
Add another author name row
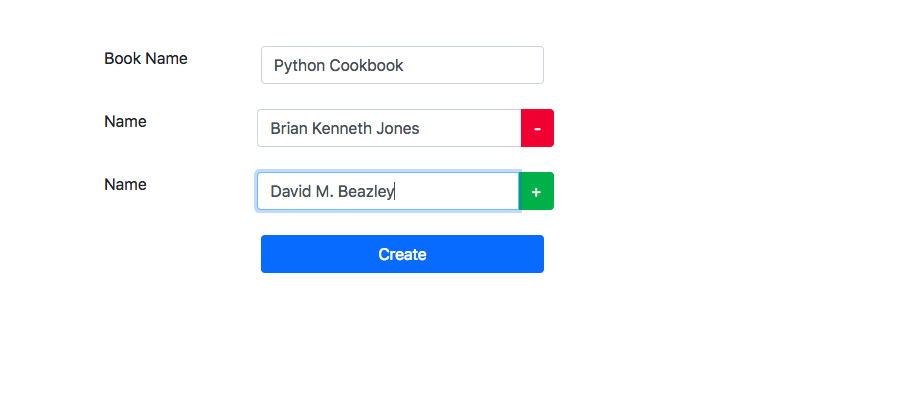(x=536, y=191)
